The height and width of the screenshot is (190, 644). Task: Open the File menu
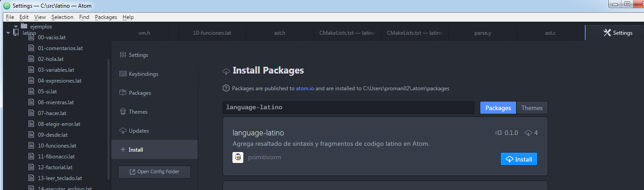10,17
